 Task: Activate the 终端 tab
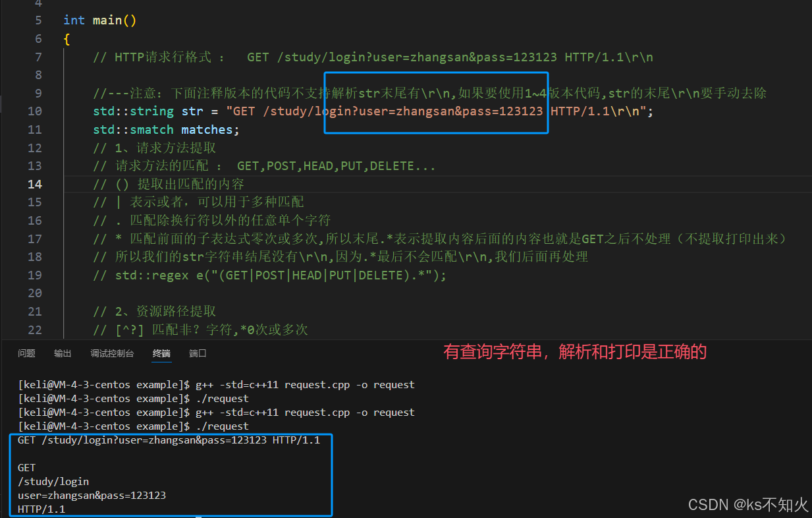pos(161,353)
